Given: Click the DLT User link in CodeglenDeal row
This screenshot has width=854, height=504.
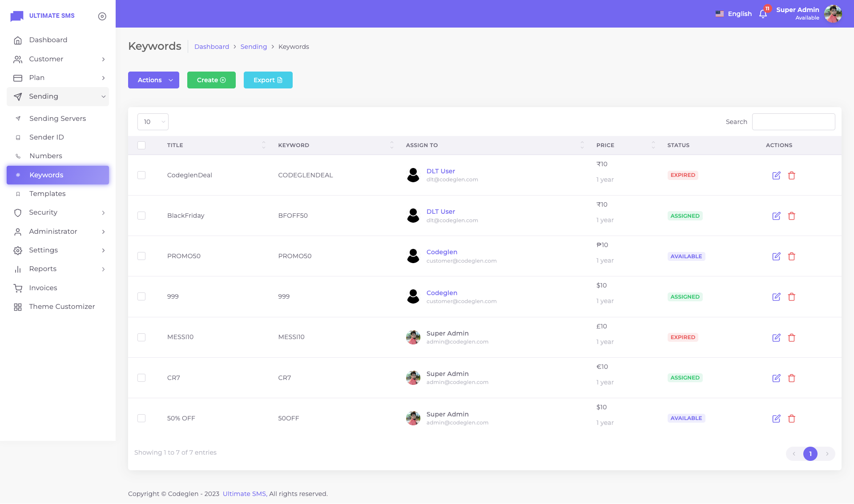Looking at the screenshot, I should [440, 171].
